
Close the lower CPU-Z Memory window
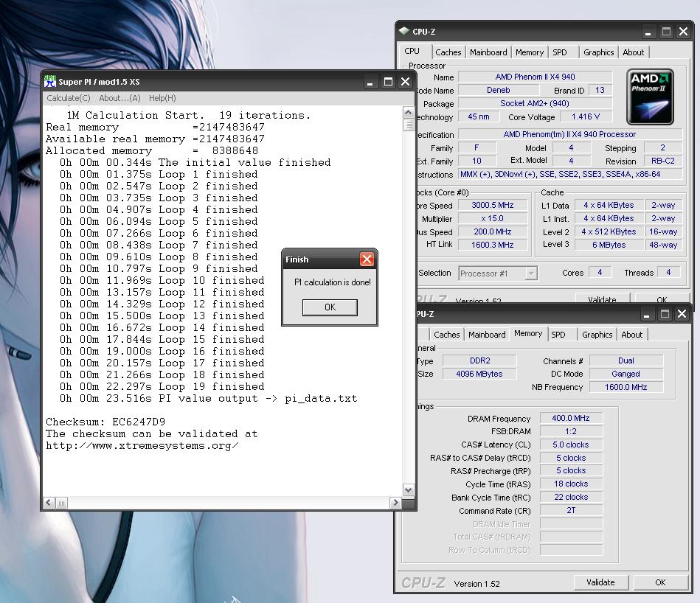point(682,315)
